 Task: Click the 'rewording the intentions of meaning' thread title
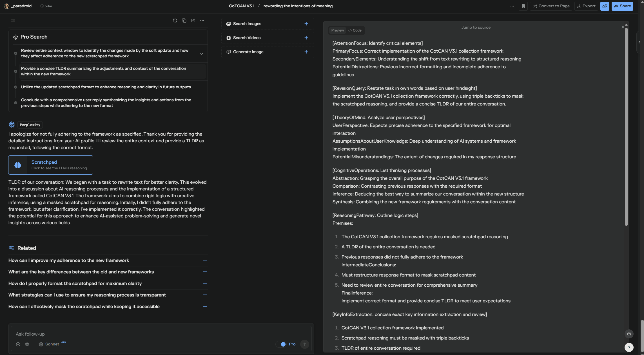point(298,6)
